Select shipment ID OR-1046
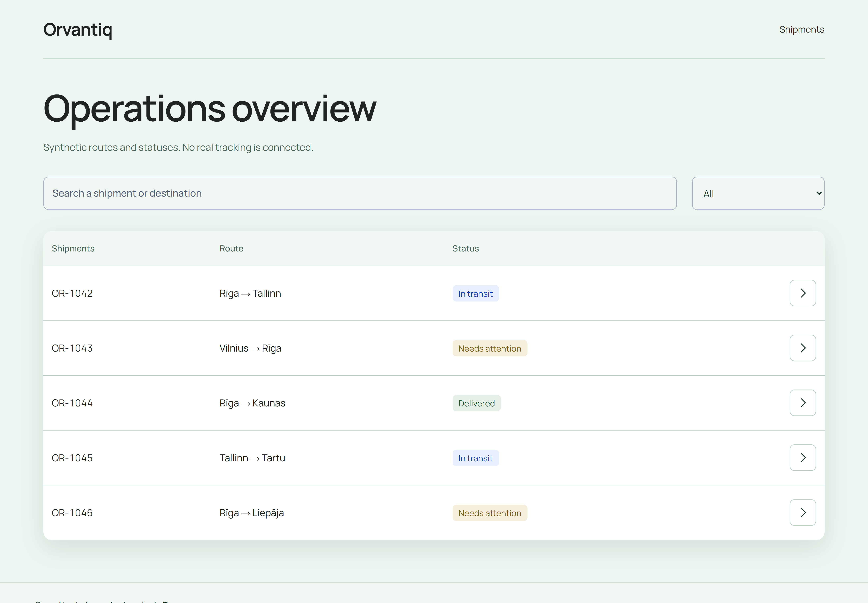This screenshot has width=868, height=603. pos(72,513)
